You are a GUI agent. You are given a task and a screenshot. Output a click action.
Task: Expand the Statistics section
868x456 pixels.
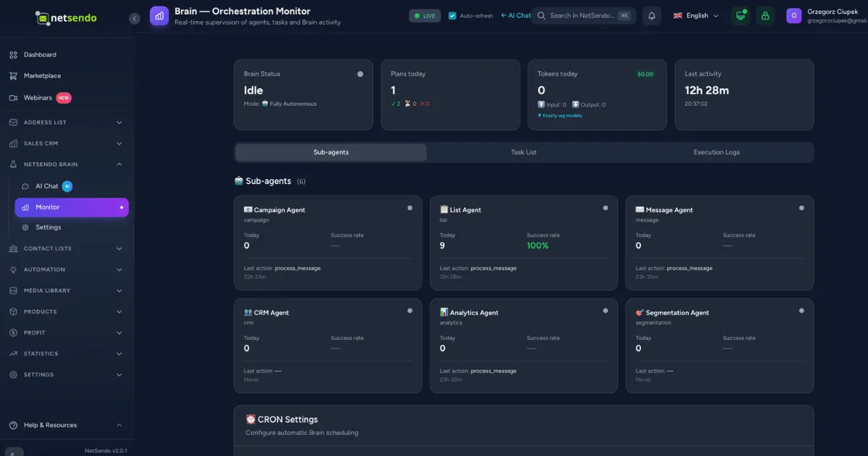(67, 353)
